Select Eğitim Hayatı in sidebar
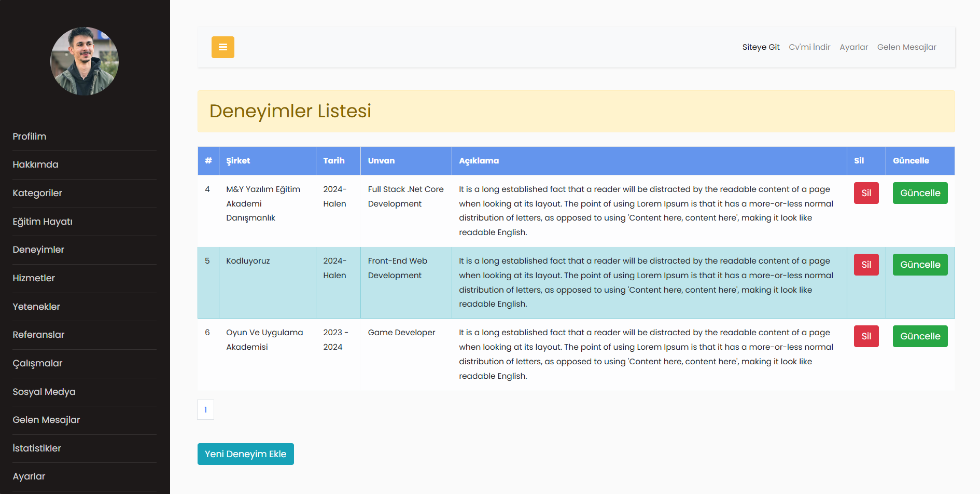980x494 pixels. [43, 222]
